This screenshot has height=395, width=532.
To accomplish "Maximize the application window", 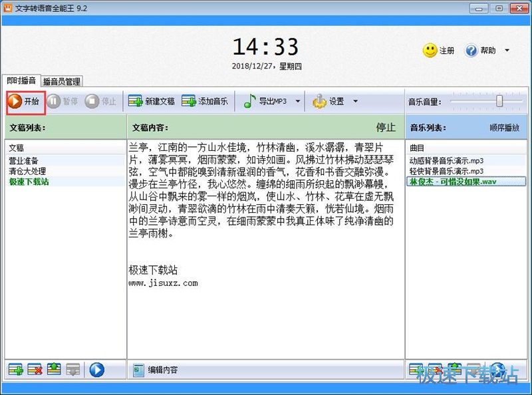I will tap(499, 8).
